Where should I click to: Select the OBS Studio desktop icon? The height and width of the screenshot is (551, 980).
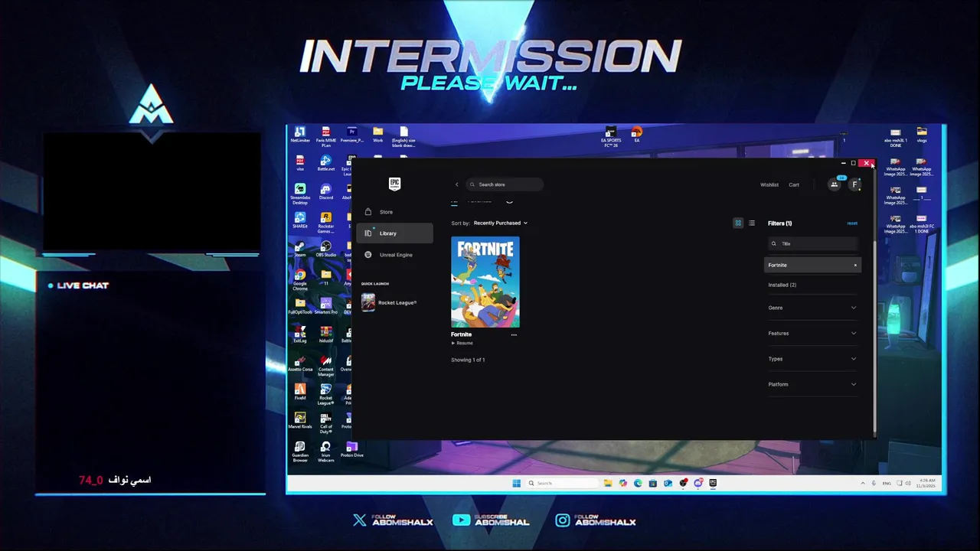coord(326,249)
